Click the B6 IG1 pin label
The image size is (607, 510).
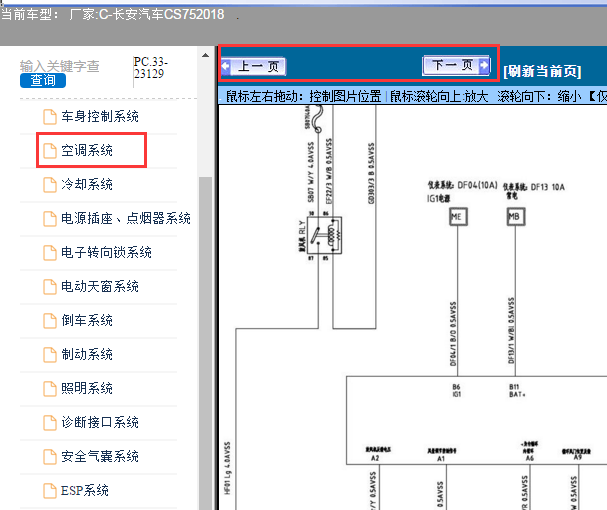pos(457,390)
